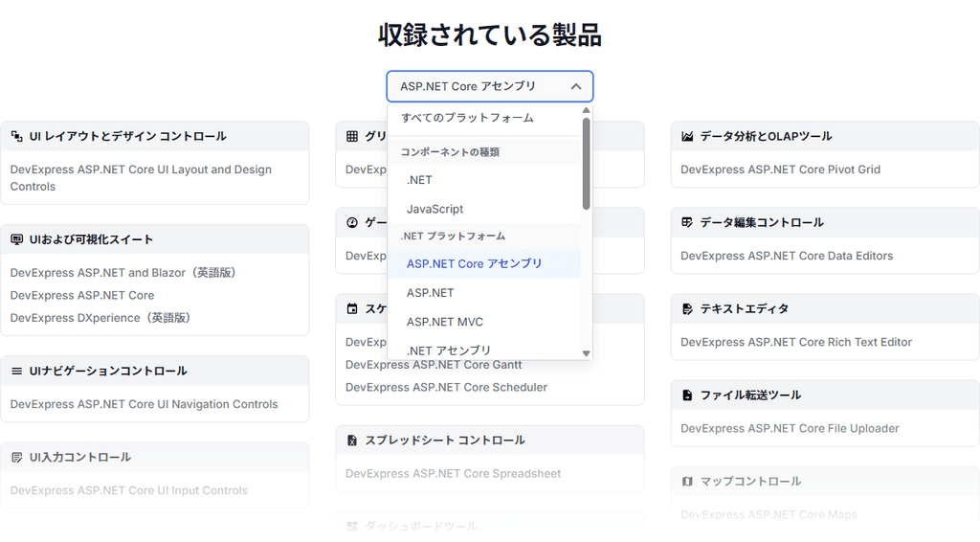The image size is (980, 542).
Task: Click the scheduler calendar icon
Action: pos(352,308)
